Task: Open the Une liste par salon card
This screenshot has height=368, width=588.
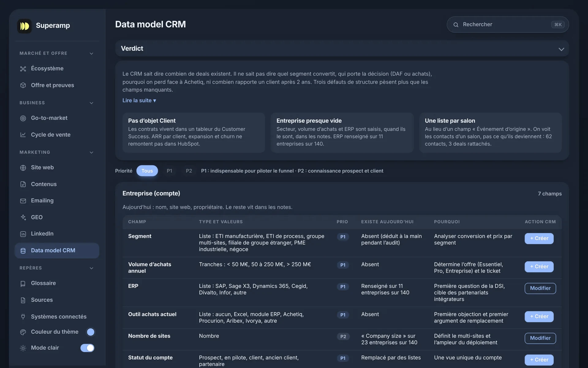Action: point(490,132)
